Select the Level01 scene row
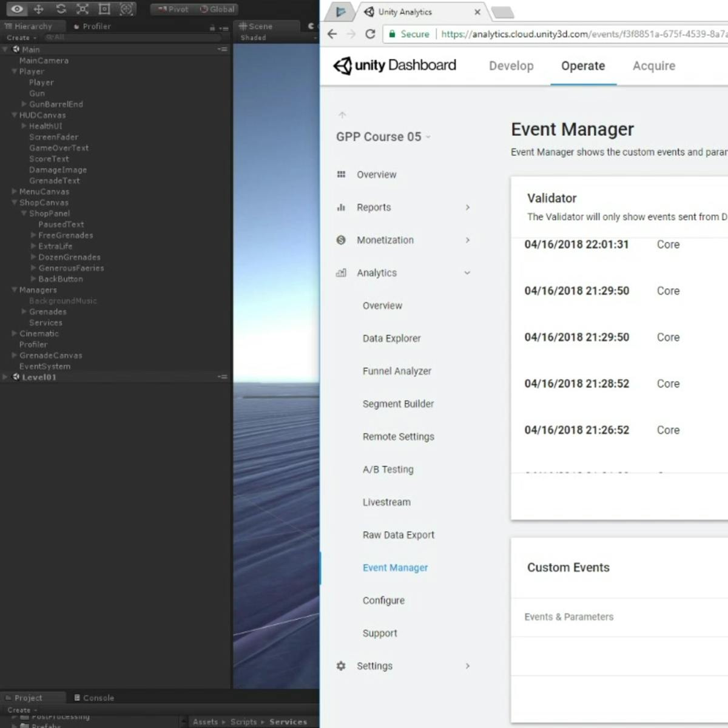 (x=115, y=377)
